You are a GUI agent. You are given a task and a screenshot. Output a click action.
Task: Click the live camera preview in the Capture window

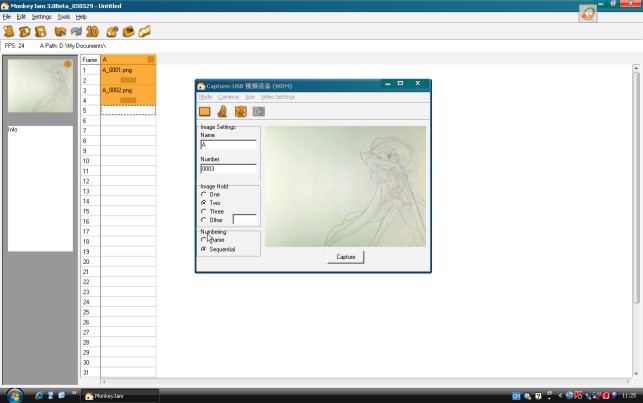345,186
